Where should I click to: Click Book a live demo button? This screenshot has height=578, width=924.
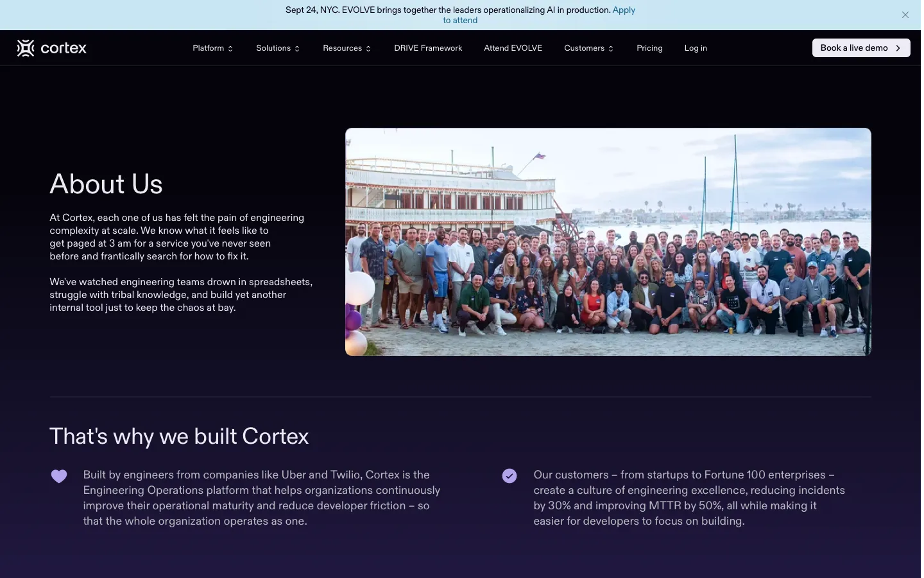click(861, 48)
